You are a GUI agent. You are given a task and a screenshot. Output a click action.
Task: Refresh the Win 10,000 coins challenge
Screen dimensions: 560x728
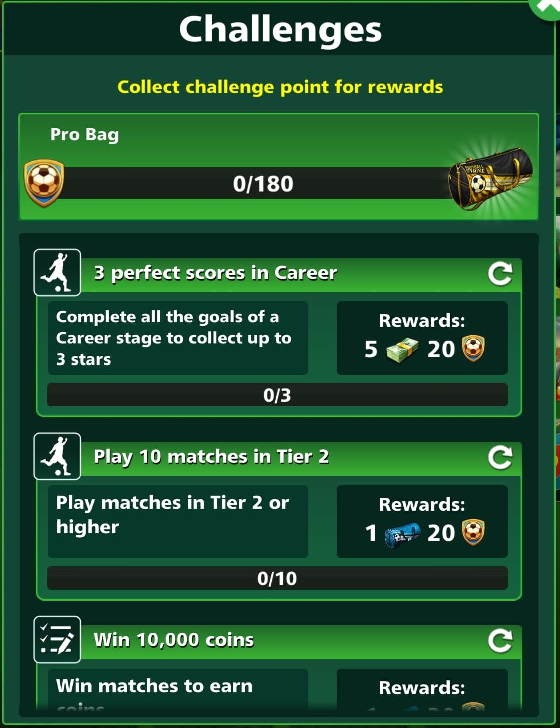click(500, 641)
